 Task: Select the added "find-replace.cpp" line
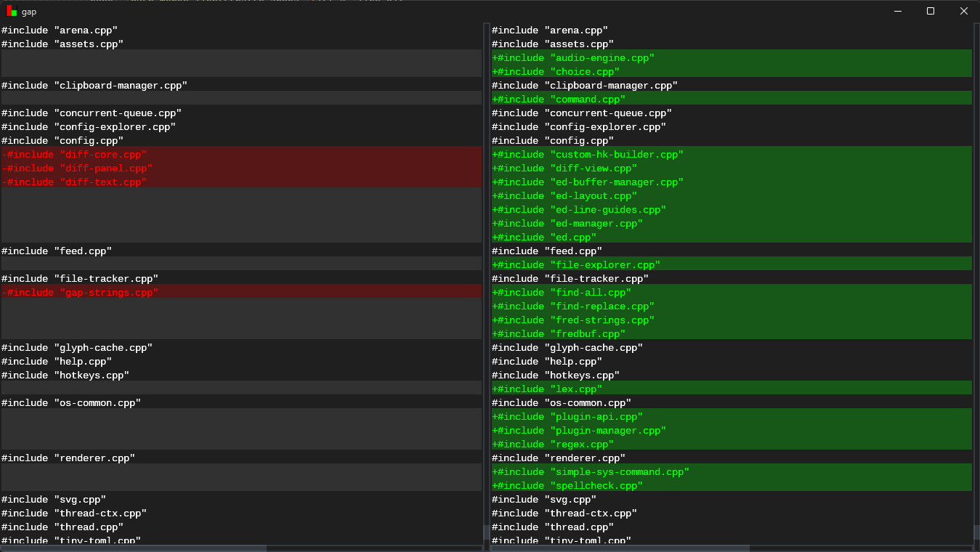pyautogui.click(x=573, y=307)
